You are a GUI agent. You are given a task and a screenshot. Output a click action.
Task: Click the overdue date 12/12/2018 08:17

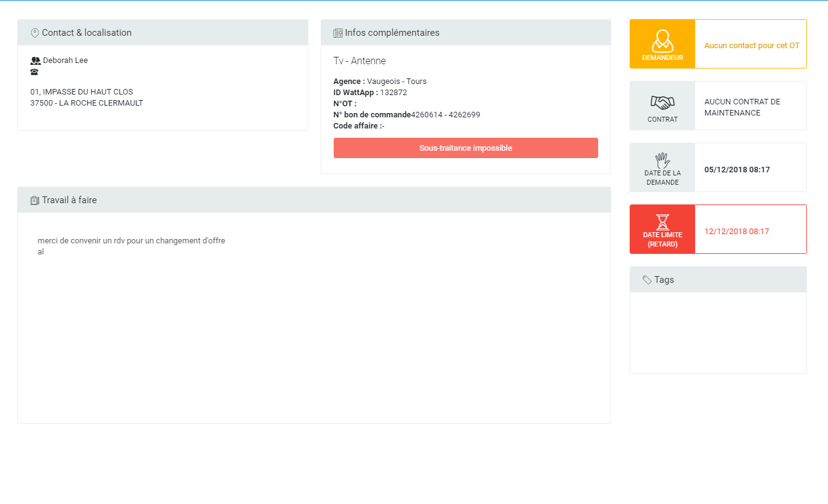(x=737, y=232)
